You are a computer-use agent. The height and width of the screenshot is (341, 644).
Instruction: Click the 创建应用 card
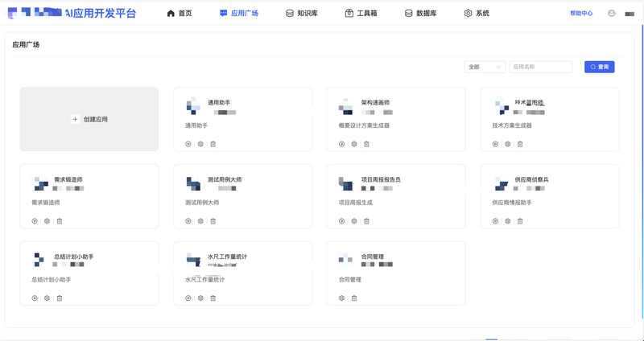(89, 119)
